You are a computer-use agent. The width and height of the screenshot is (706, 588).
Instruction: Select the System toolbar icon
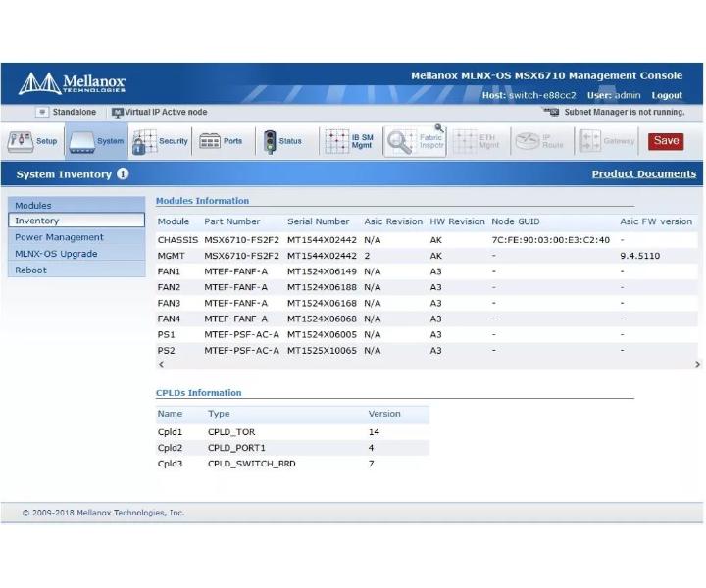[x=96, y=142]
